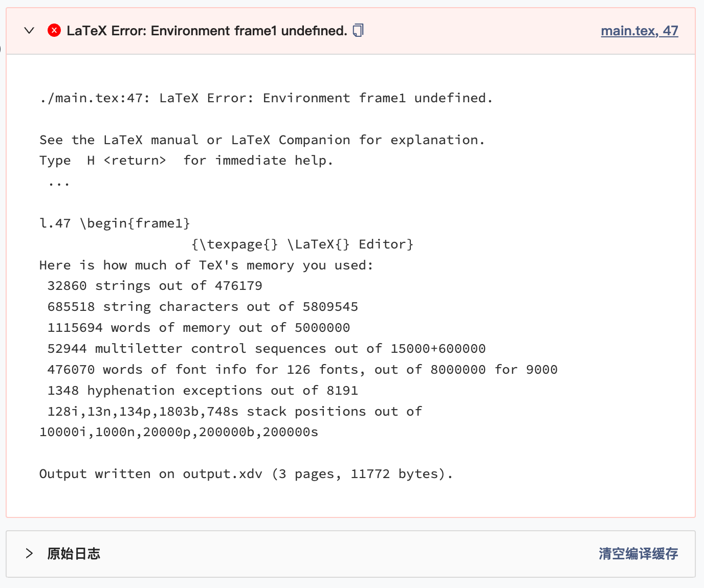Copy the error message with copy icon
This screenshot has width=704, height=588.
click(x=358, y=31)
